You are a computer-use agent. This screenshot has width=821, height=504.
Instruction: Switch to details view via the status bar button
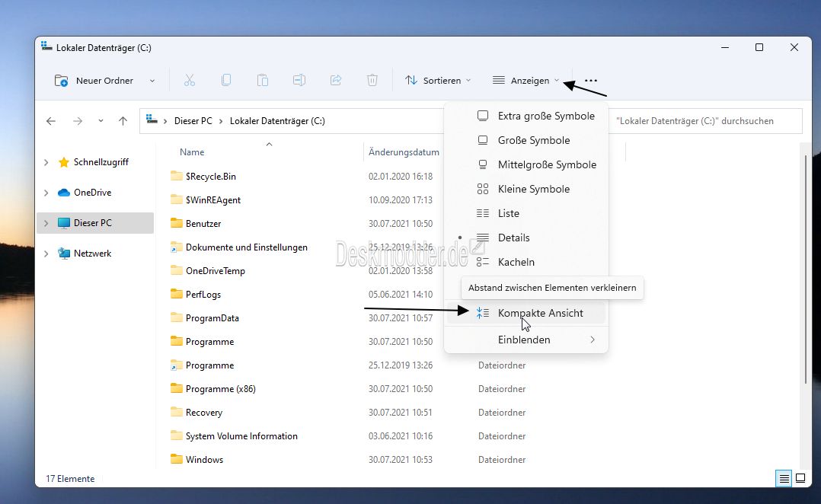[784, 478]
